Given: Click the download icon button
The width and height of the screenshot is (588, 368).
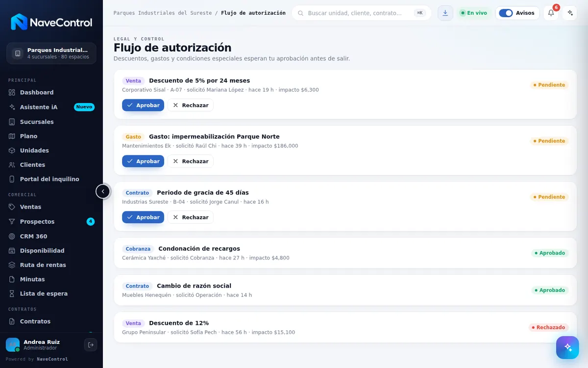Looking at the screenshot, I should click(x=445, y=13).
